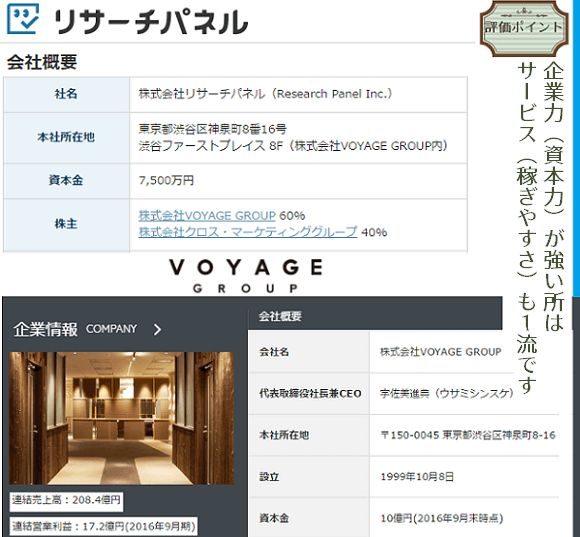Click the 代表取締役社長兼CEO label
Image resolution: width=580 pixels, height=537 pixels.
pyautogui.click(x=310, y=394)
